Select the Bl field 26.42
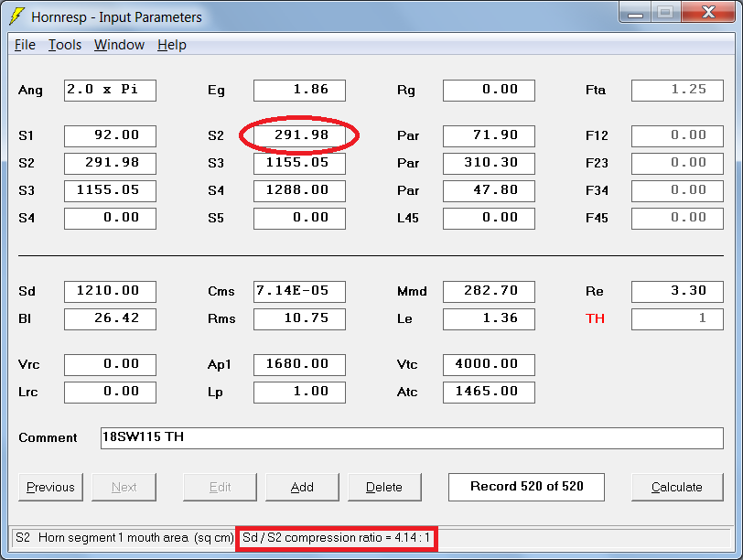The width and height of the screenshot is (743, 560). point(110,319)
